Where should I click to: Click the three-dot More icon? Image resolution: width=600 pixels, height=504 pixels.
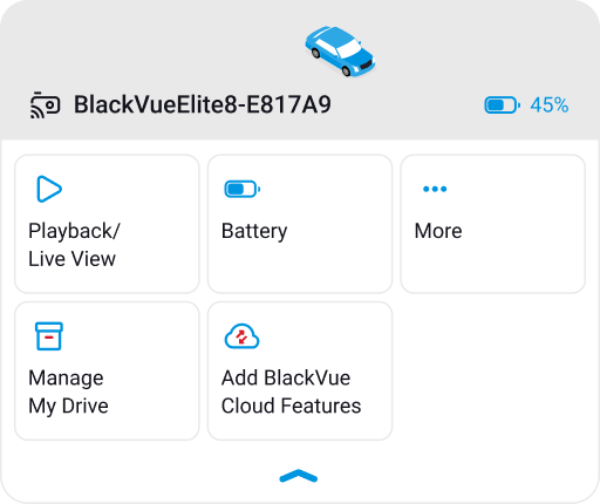coord(435,189)
